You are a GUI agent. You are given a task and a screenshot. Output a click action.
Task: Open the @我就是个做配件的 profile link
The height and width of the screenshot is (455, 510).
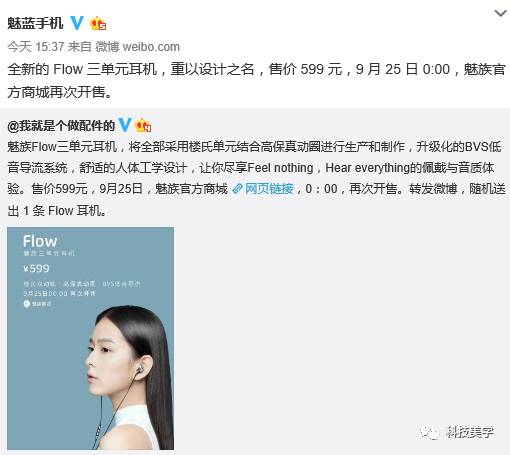(x=61, y=126)
